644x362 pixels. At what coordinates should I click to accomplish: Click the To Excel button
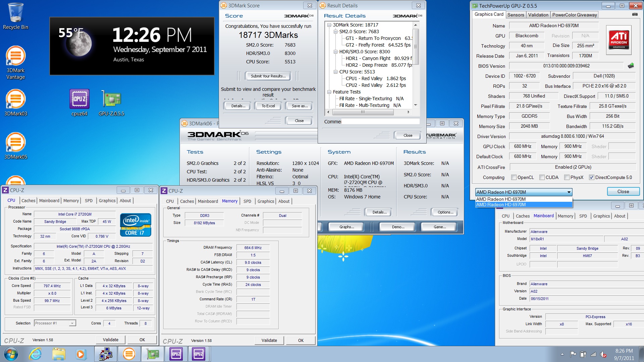[268, 106]
